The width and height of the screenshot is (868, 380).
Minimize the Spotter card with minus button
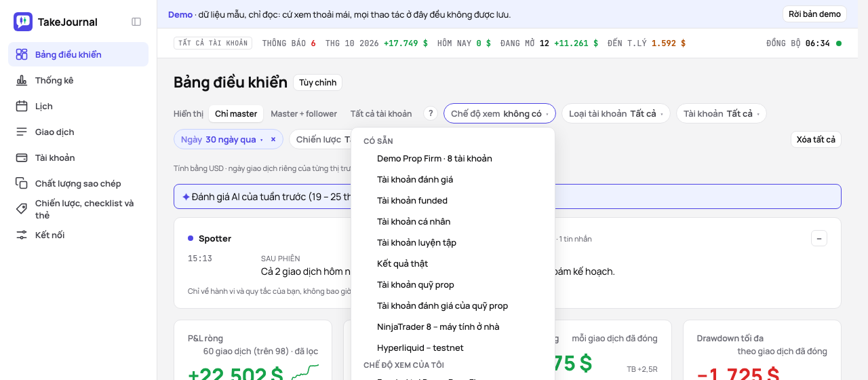[819, 238]
